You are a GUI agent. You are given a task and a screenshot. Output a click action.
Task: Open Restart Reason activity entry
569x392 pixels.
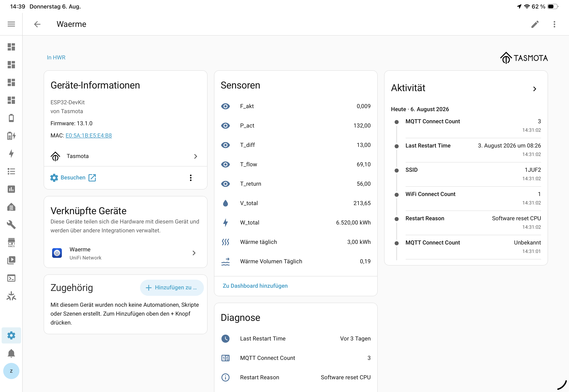pyautogui.click(x=473, y=222)
